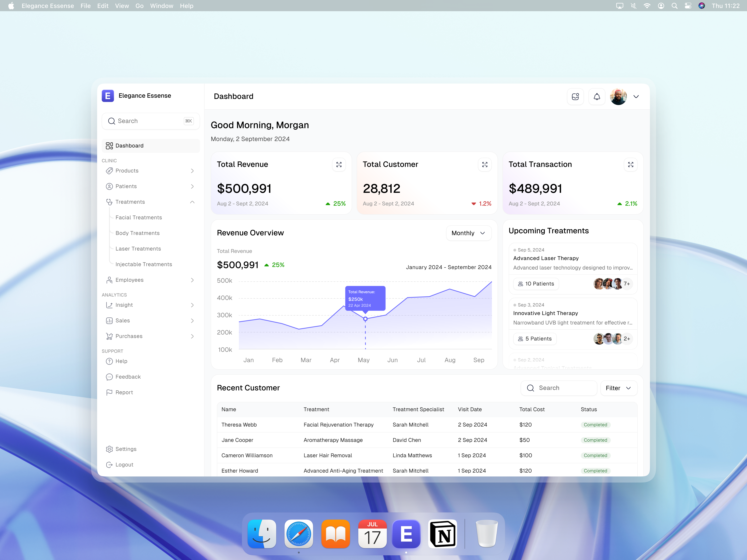Screen dimensions: 747x560
Task: Click the sidebar Search field
Action: click(x=151, y=121)
